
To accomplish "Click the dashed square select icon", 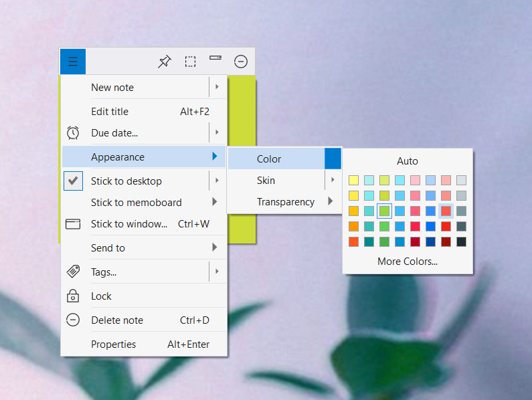I will [x=190, y=62].
